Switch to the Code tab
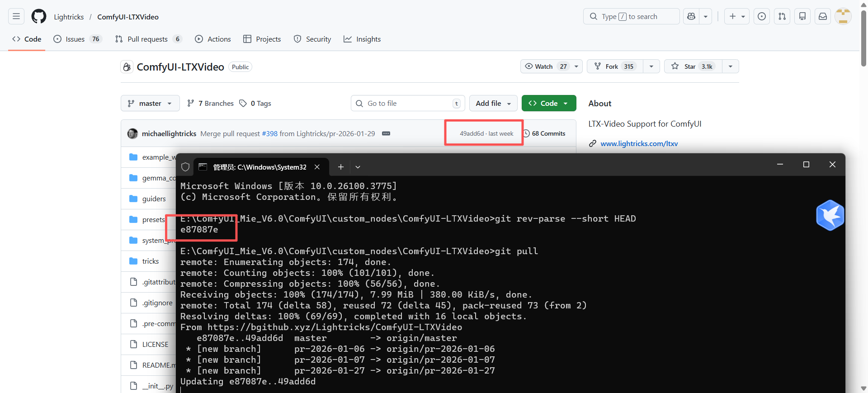Image resolution: width=868 pixels, height=393 pixels. click(27, 39)
